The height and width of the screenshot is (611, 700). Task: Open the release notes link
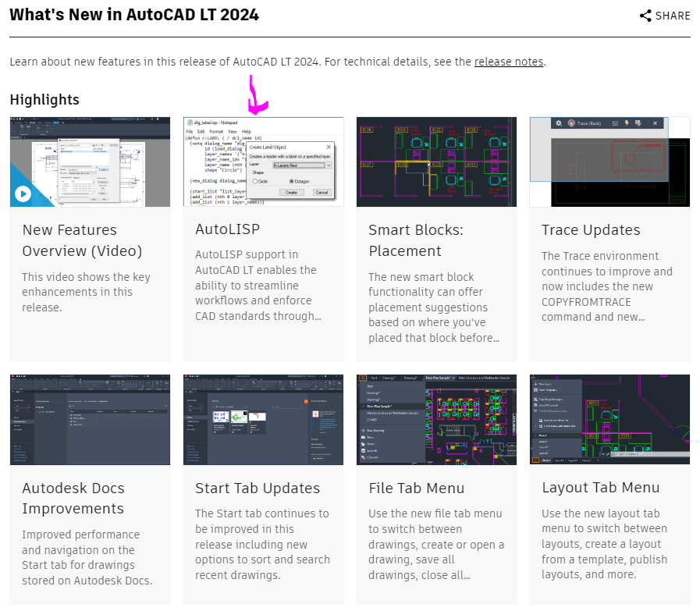point(508,62)
